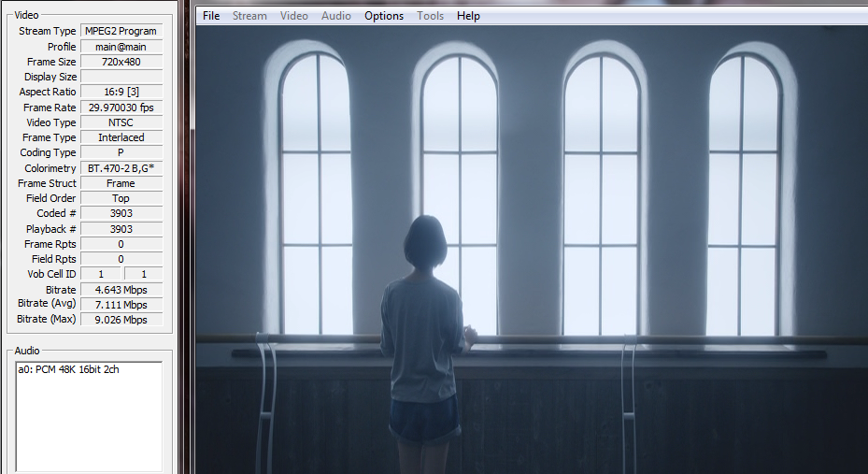Open the Audio menu
Image resolution: width=868 pixels, height=474 pixels.
tap(336, 16)
